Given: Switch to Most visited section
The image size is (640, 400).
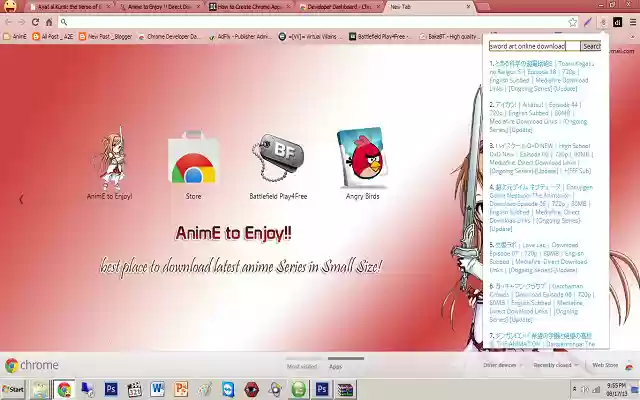Looking at the screenshot, I should tap(302, 366).
